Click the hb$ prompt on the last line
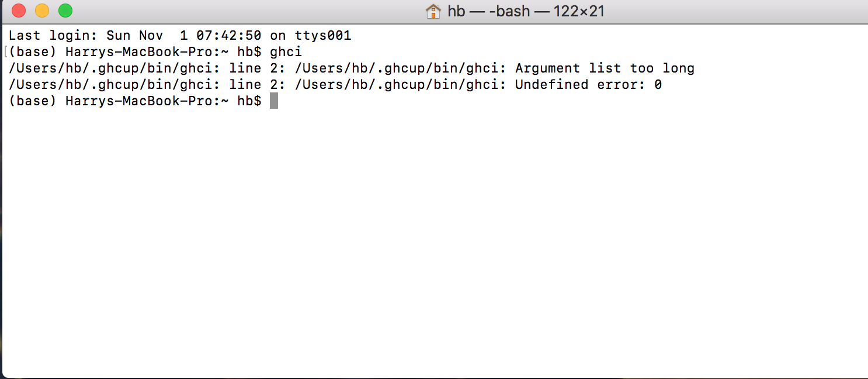This screenshot has height=379, width=868. 248,100
